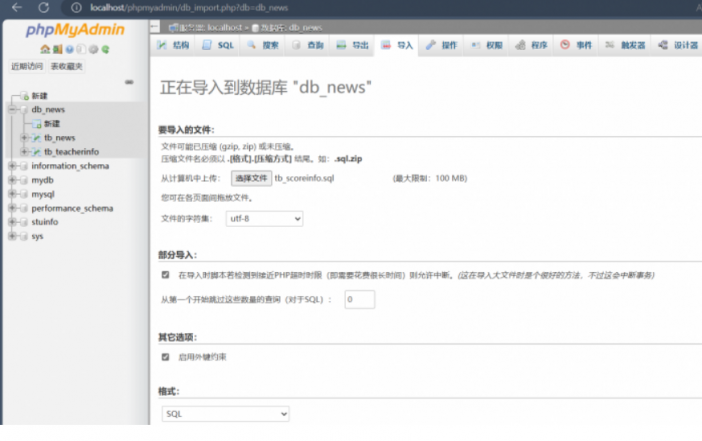The height and width of the screenshot is (441, 702).
Task: Open the 结构 structure tab
Action: click(173, 45)
